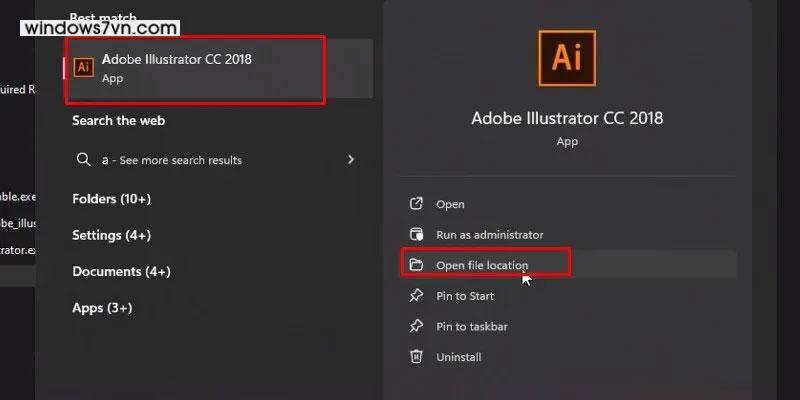Select Run as administrator option

pos(489,235)
